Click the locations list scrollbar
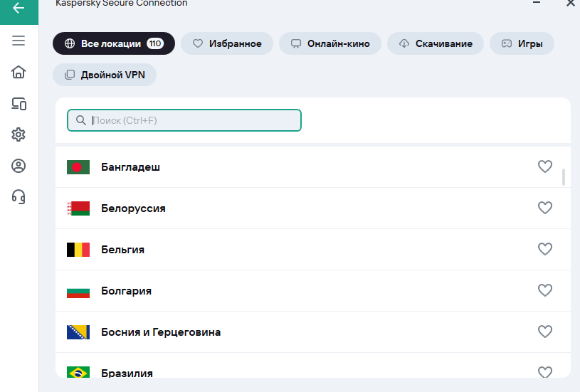Screen dimensions: 580x392 (564, 177)
